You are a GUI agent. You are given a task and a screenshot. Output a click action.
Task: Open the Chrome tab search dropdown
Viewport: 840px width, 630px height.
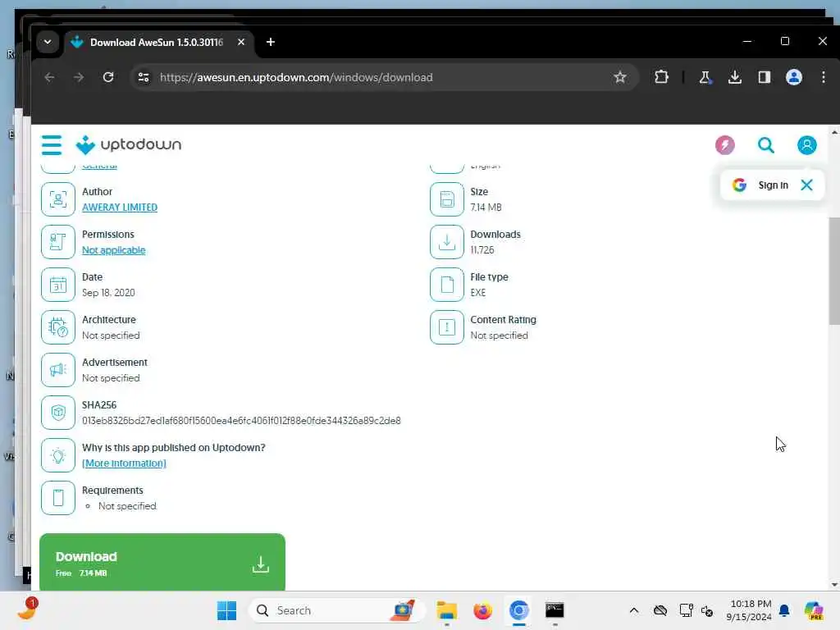48,42
